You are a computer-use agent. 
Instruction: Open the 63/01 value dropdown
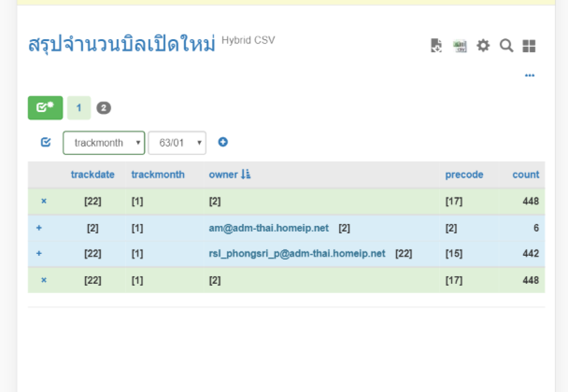point(177,143)
